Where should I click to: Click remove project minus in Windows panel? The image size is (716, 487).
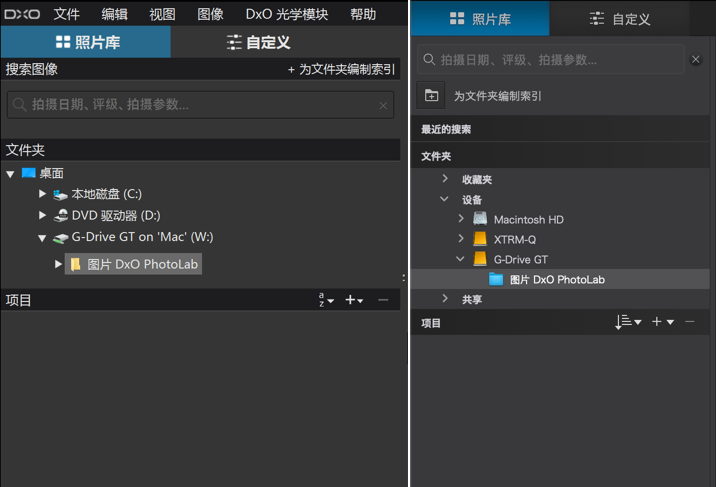(383, 300)
